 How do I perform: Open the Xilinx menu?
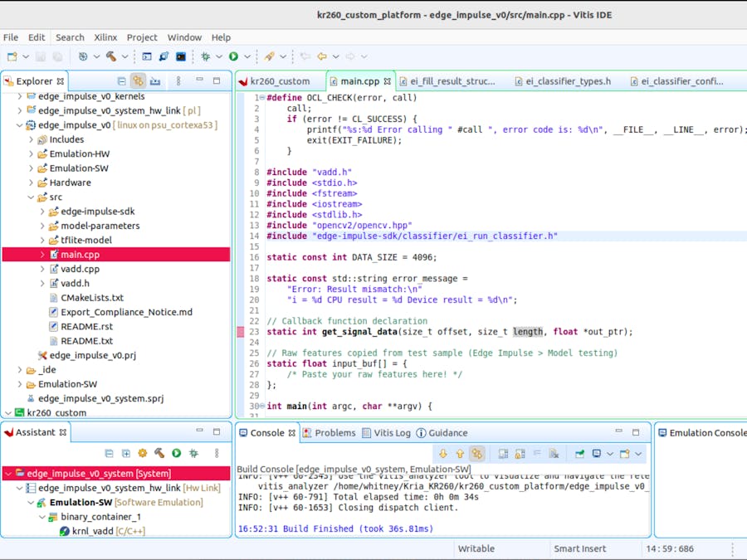[x=105, y=37]
